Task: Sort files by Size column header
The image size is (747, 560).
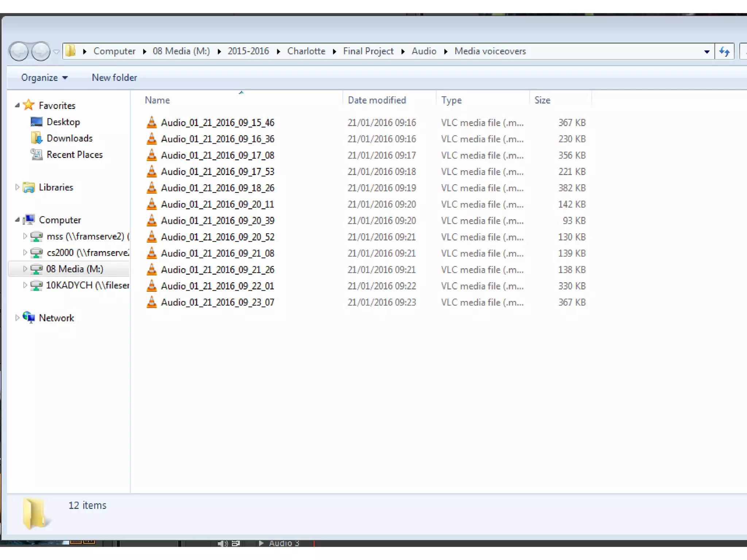Action: pos(542,100)
